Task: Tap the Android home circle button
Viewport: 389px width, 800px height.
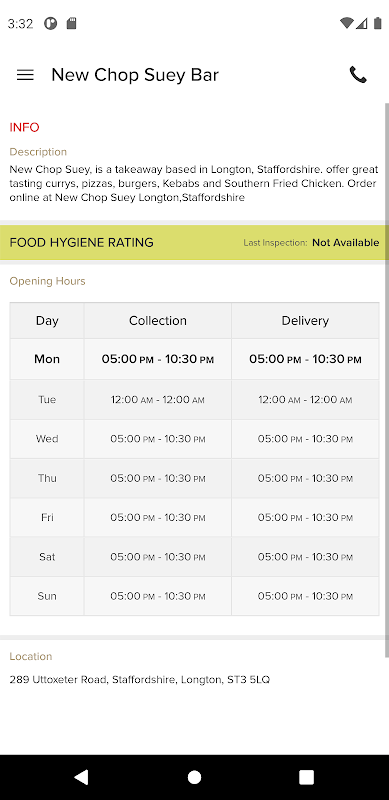Action: (194, 777)
